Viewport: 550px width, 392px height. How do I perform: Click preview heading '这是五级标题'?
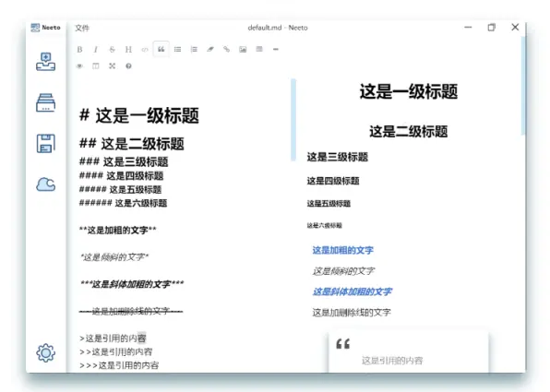(x=329, y=203)
